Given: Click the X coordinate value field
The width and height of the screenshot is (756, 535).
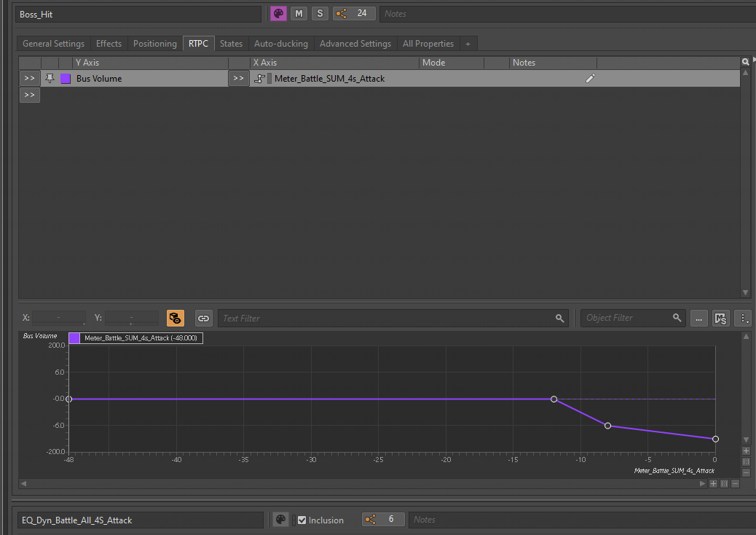Looking at the screenshot, I should pyautogui.click(x=59, y=318).
